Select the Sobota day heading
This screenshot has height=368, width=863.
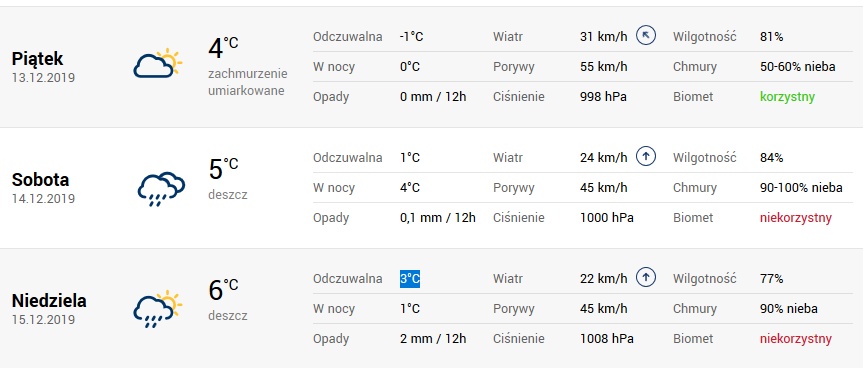[40, 180]
